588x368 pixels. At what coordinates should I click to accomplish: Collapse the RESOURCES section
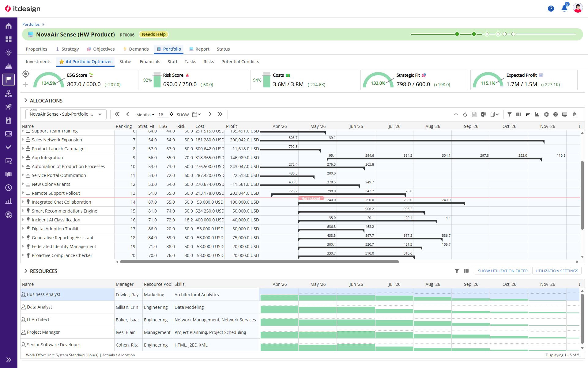pos(26,271)
